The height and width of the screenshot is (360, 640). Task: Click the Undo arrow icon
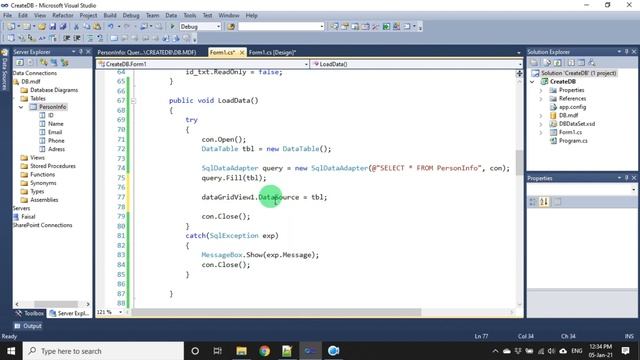(x=111, y=27)
